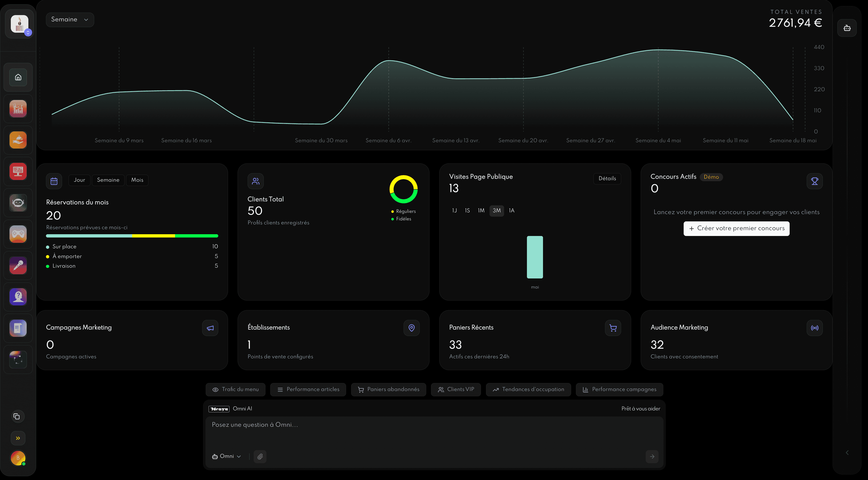Click the calendar icon in reservations card
Image resolution: width=868 pixels, height=480 pixels.
pos(54,181)
